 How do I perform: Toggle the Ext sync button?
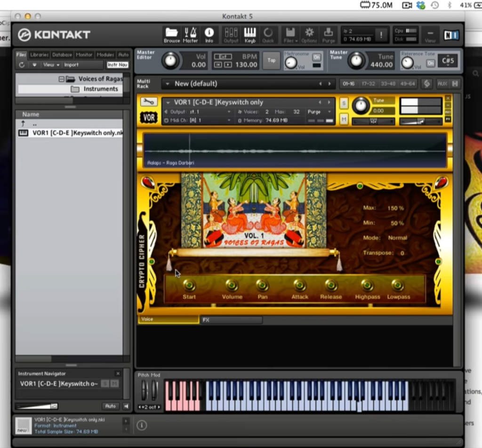223,57
